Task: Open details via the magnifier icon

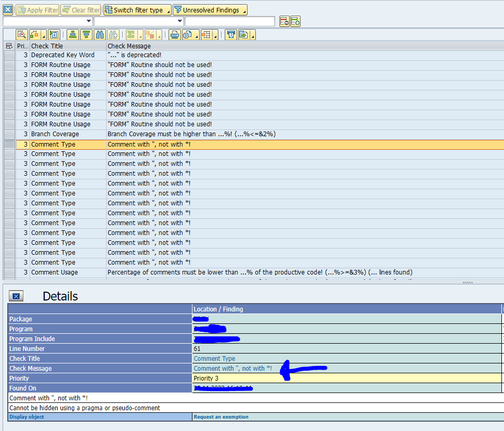Action: tap(22, 35)
